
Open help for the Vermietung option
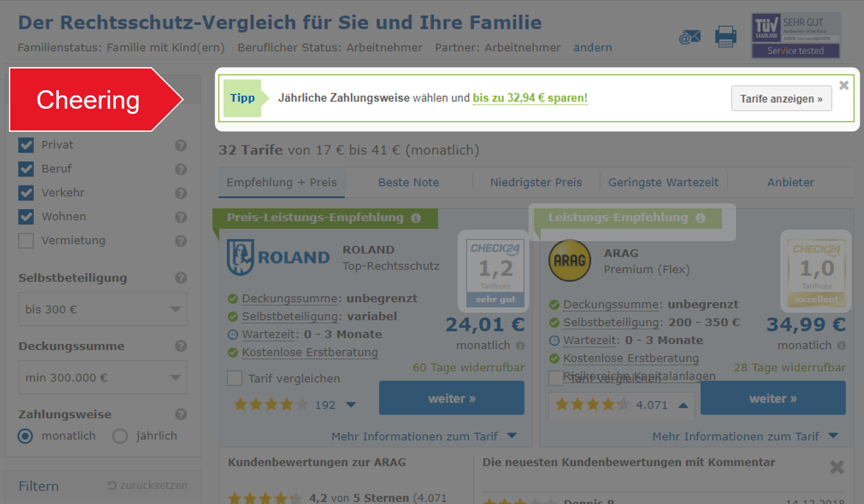coord(181,241)
